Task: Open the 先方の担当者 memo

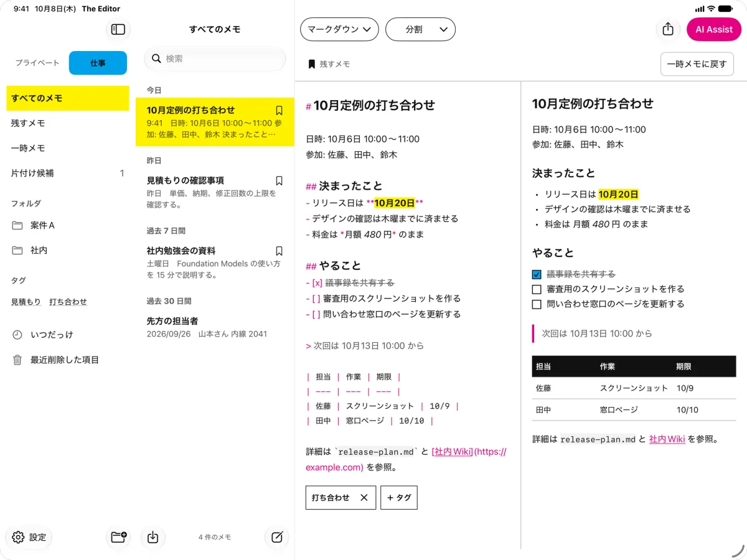Action: (215, 327)
